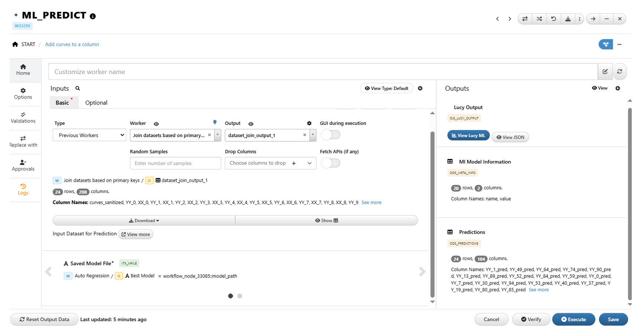
Task: Toggle Fetch APIs (if any) switch
Action: coord(331,163)
